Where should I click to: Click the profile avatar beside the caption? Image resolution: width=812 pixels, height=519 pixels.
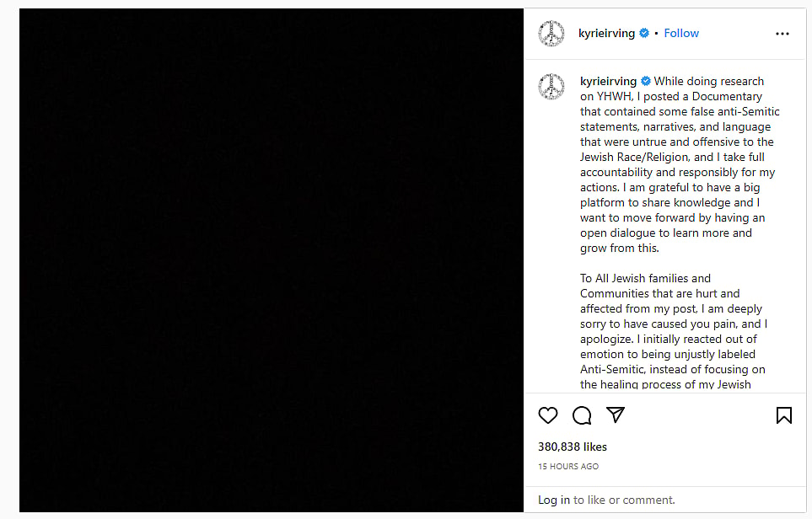551,86
